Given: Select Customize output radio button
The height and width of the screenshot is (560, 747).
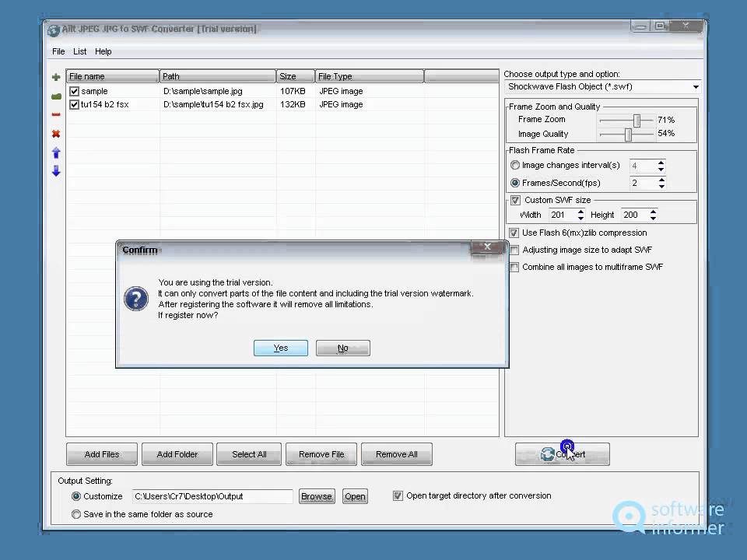Looking at the screenshot, I should point(75,496).
